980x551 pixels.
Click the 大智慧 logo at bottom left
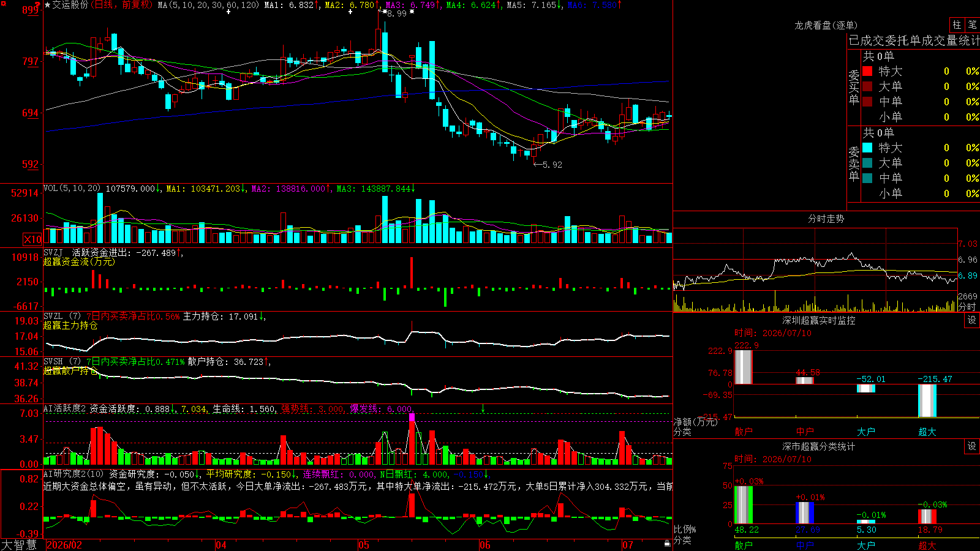pyautogui.click(x=19, y=545)
